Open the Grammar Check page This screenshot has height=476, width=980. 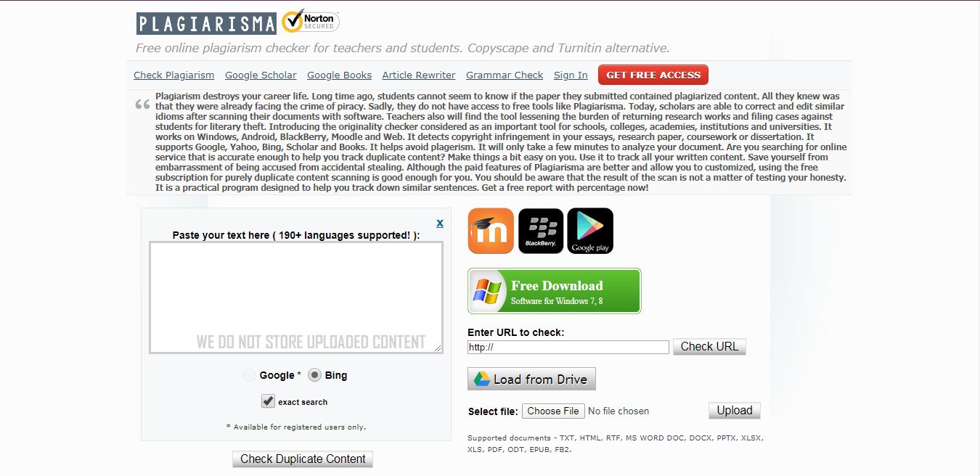505,75
